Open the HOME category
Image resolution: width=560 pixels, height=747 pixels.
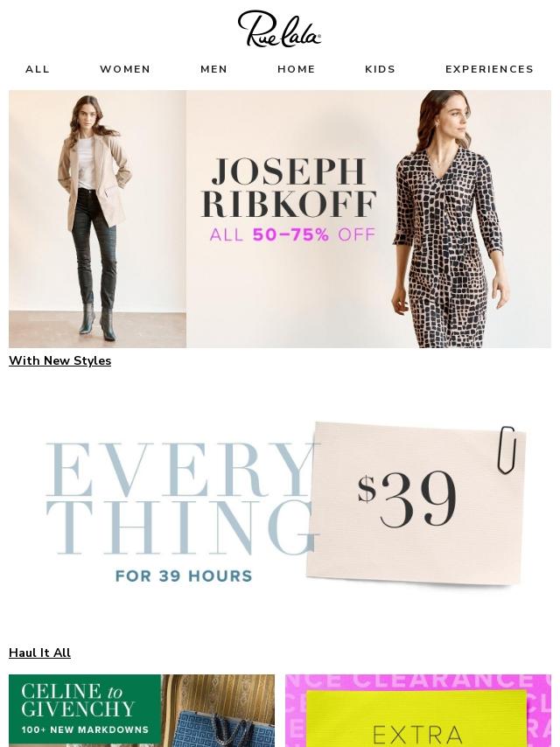pos(297,69)
